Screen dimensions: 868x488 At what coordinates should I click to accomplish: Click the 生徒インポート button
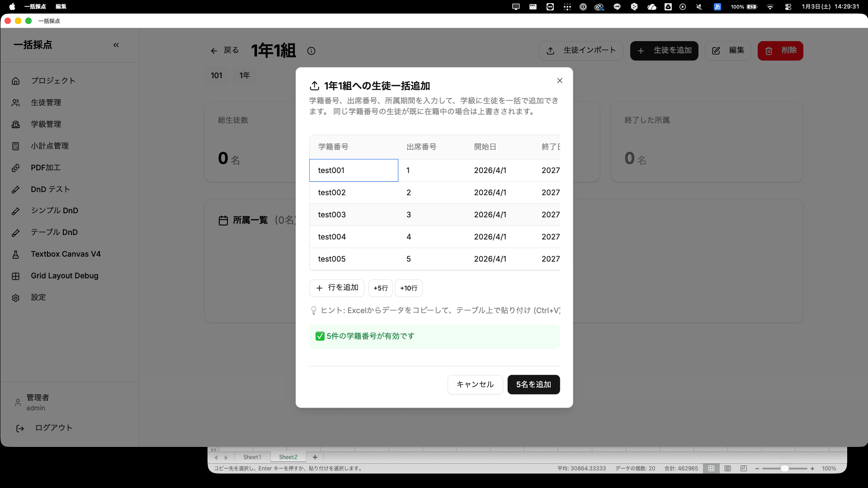pos(581,51)
